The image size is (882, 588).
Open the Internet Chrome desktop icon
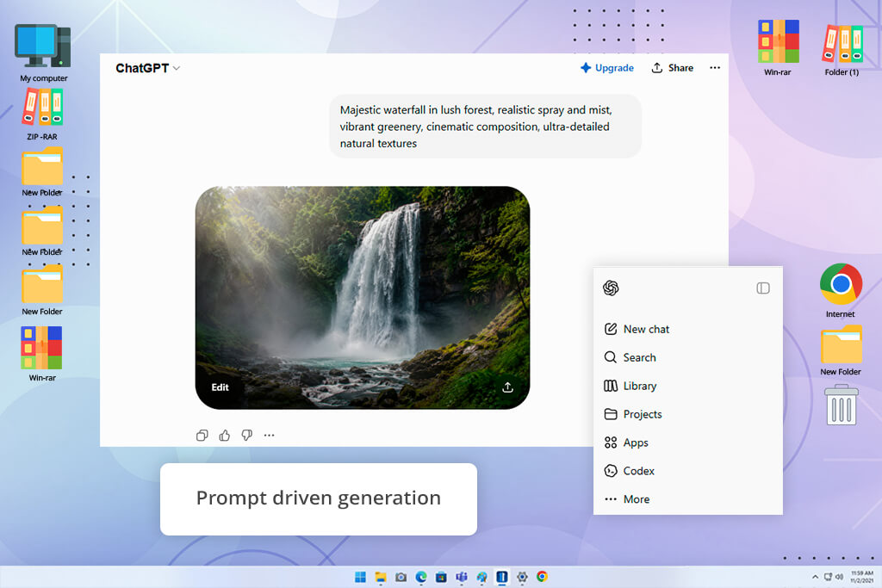pos(841,291)
